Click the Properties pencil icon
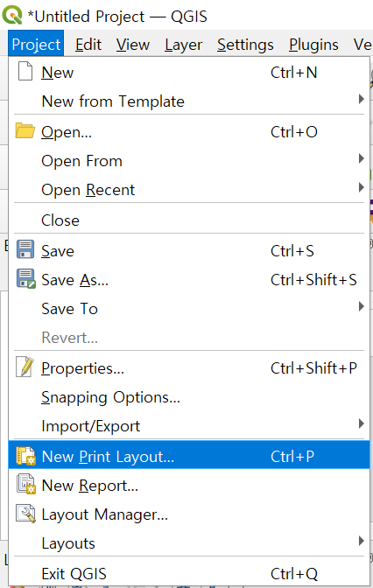The image size is (373, 588). [x=25, y=367]
